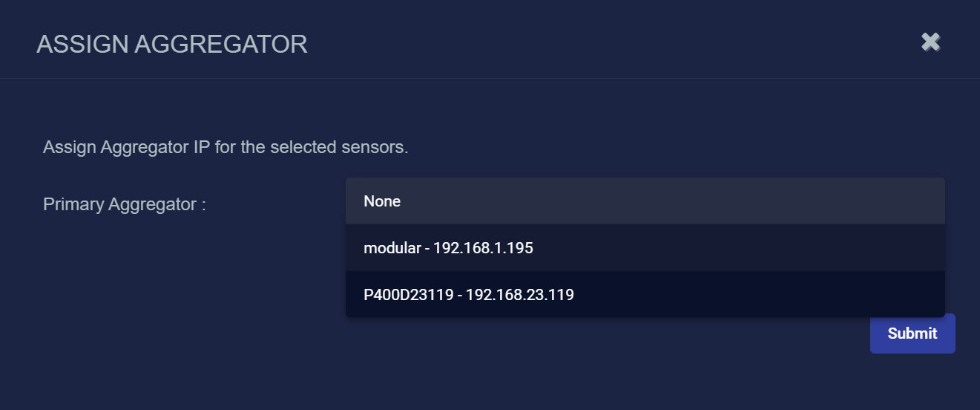Click the Submit button
The height and width of the screenshot is (410, 980).
coord(912,333)
